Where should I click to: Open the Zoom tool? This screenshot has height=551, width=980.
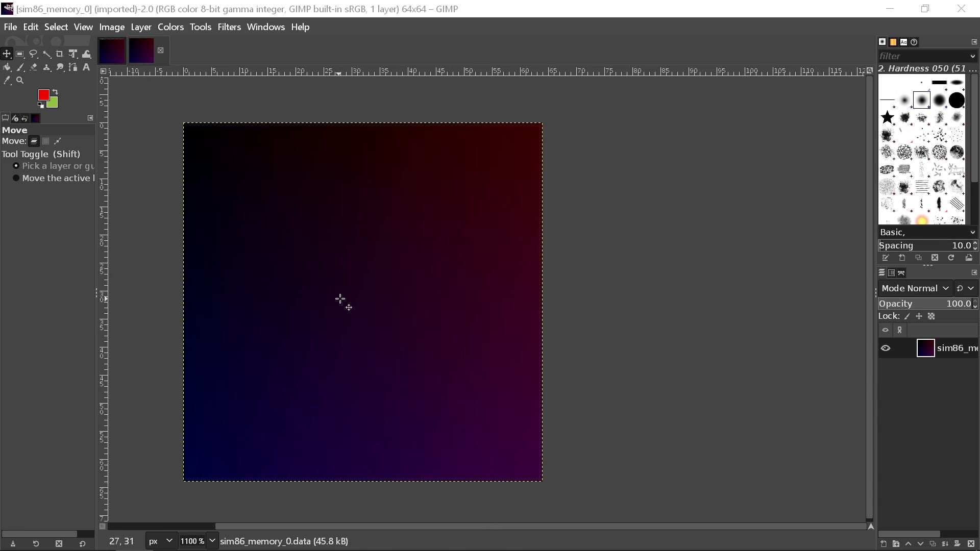point(20,80)
